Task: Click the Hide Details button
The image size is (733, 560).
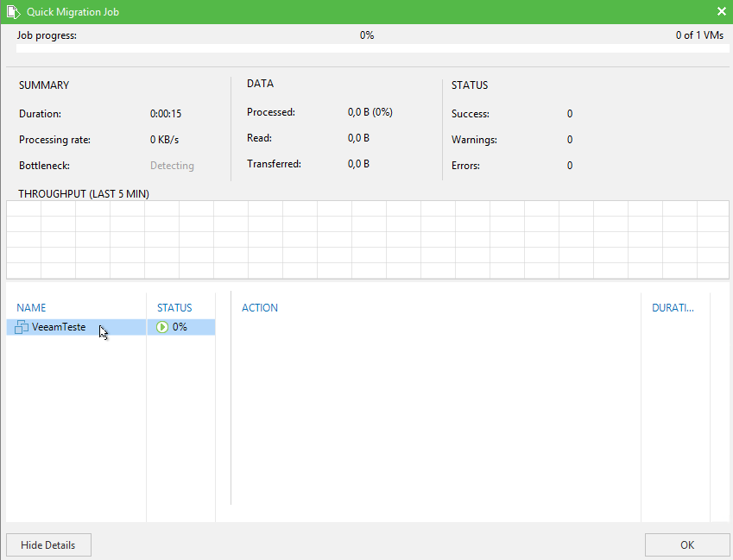Action: coord(48,545)
